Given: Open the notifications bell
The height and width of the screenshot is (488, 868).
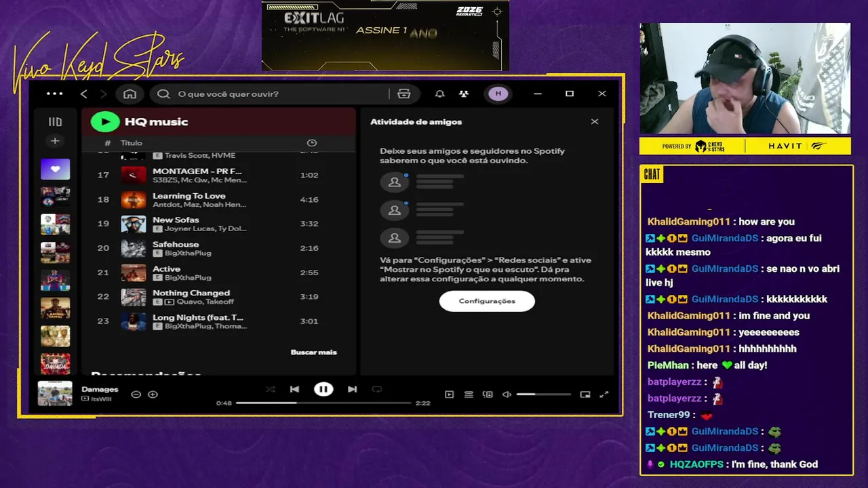Looking at the screenshot, I should tap(440, 94).
